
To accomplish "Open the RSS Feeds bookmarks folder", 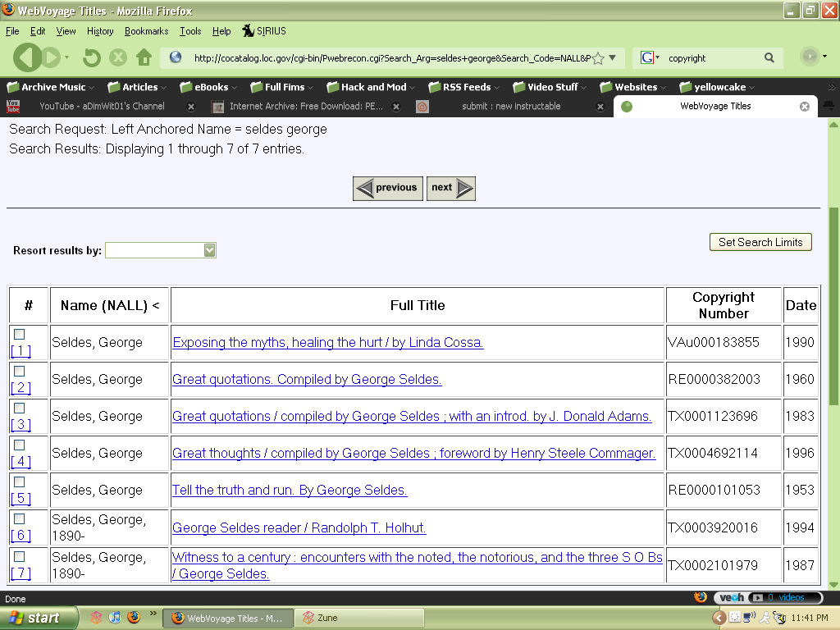I will [x=463, y=87].
